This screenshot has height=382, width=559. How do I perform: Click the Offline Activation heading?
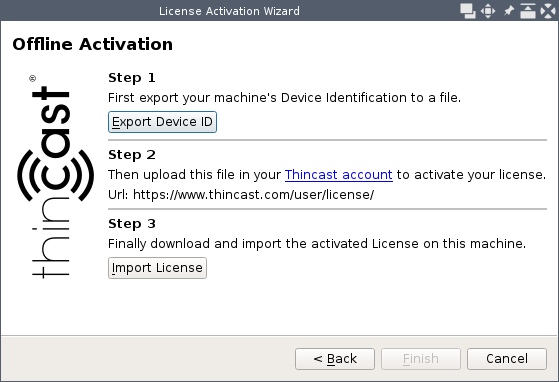[x=92, y=44]
